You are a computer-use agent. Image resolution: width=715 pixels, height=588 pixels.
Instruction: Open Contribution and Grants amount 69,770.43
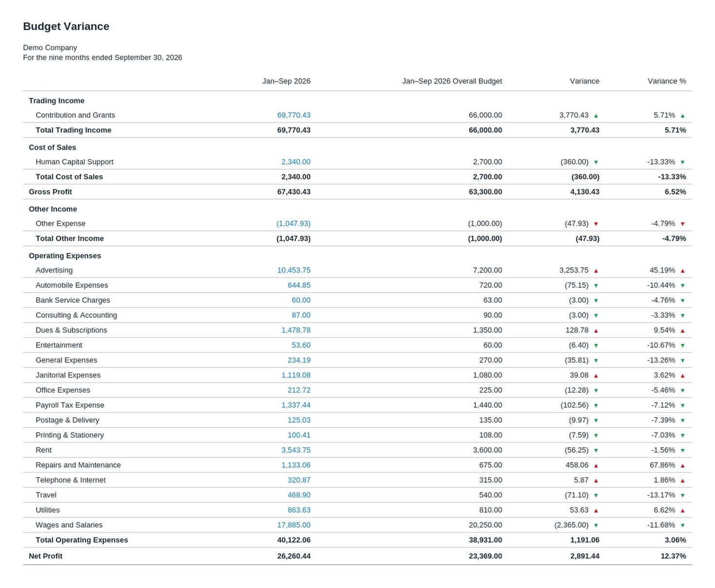[x=294, y=115]
